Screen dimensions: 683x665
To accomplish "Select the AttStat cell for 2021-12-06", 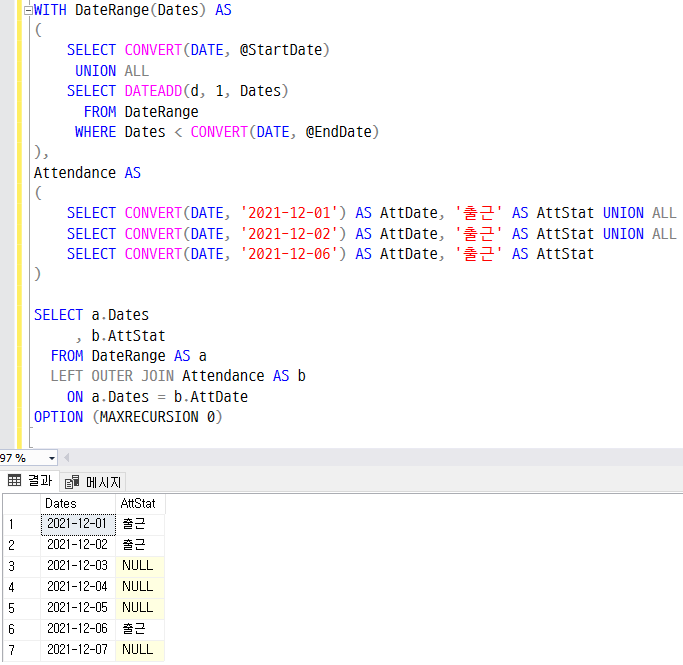I will (140, 628).
